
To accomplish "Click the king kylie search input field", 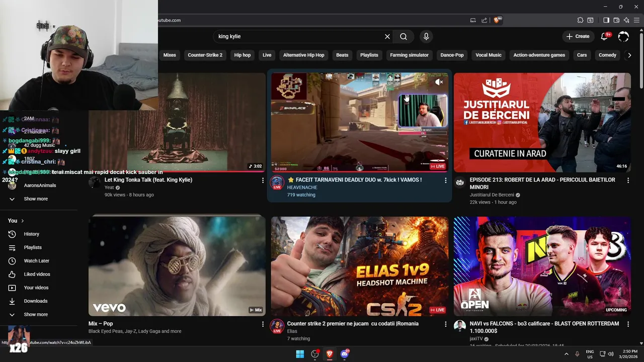I will point(299,37).
